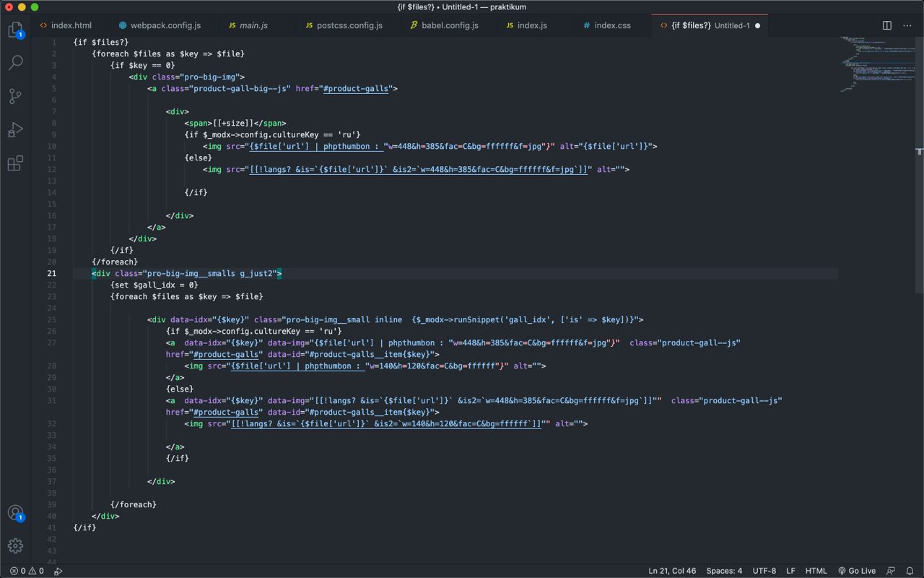Open the Extensions view icon
924x578 pixels.
[15, 163]
